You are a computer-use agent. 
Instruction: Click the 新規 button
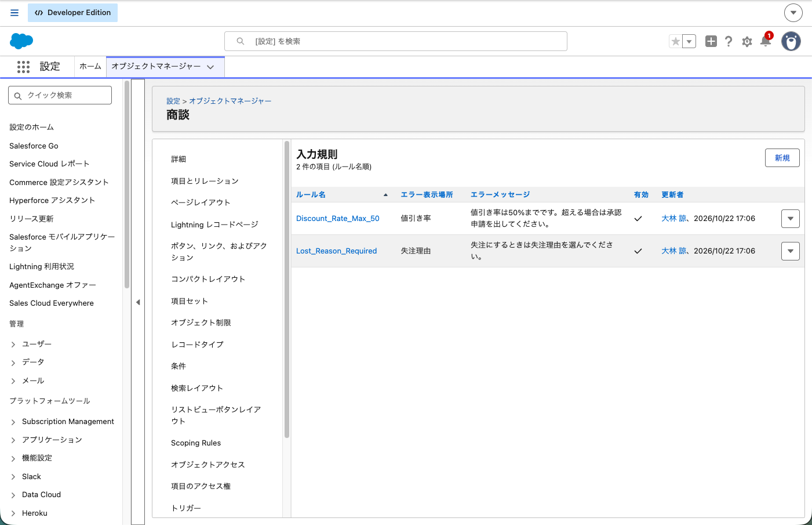click(782, 158)
